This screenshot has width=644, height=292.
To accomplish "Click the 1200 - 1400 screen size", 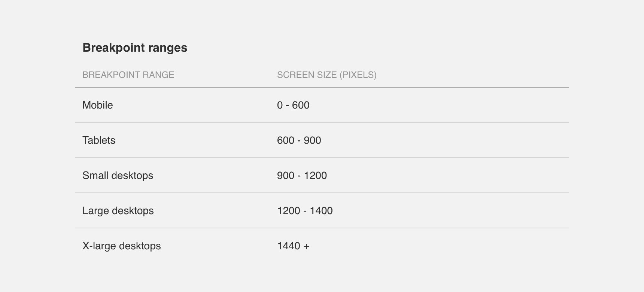I will (305, 210).
